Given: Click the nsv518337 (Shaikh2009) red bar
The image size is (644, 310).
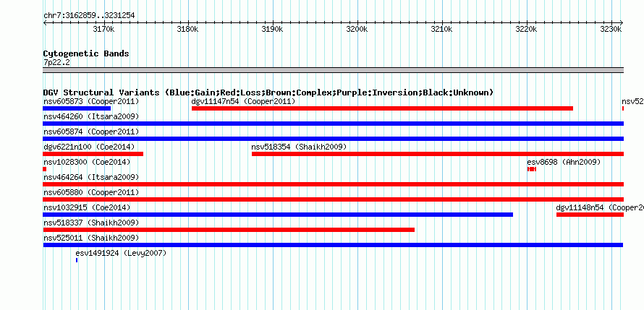Looking at the screenshot, I should coord(229,230).
